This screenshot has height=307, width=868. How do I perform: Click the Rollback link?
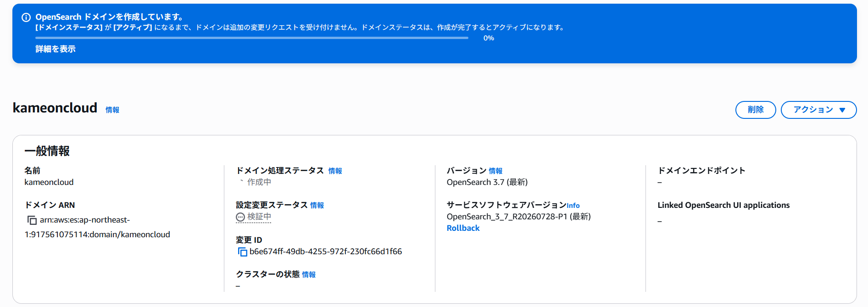pos(463,228)
